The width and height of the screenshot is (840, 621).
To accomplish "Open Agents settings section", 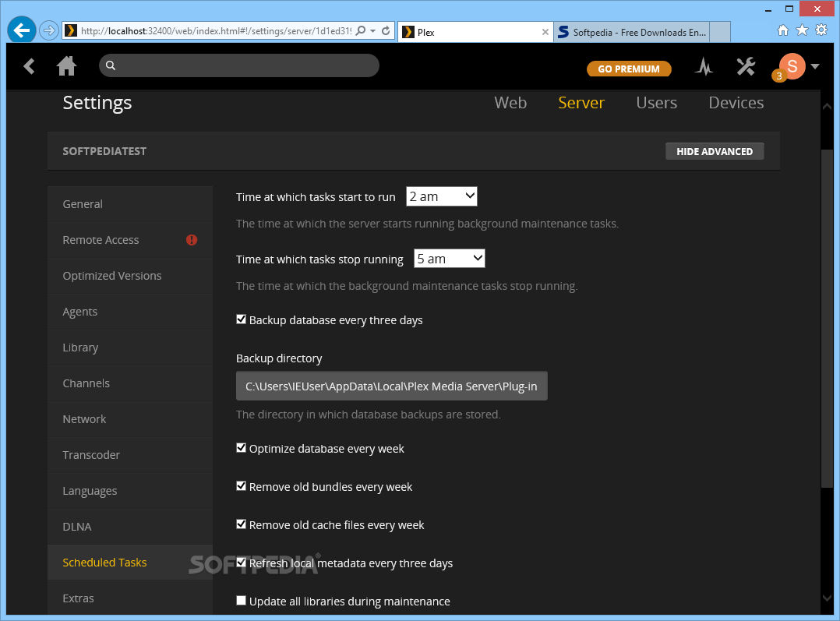I will coord(130,312).
